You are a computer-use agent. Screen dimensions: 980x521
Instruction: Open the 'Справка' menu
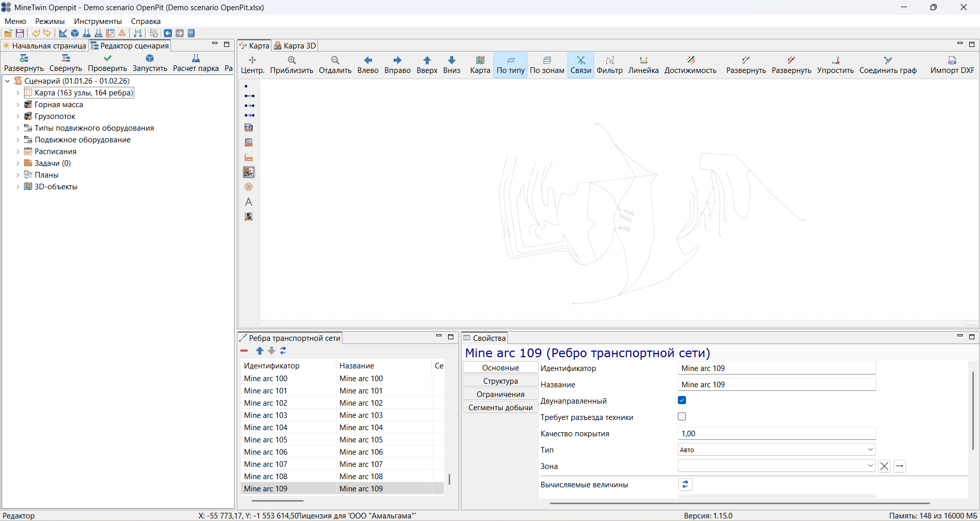146,21
